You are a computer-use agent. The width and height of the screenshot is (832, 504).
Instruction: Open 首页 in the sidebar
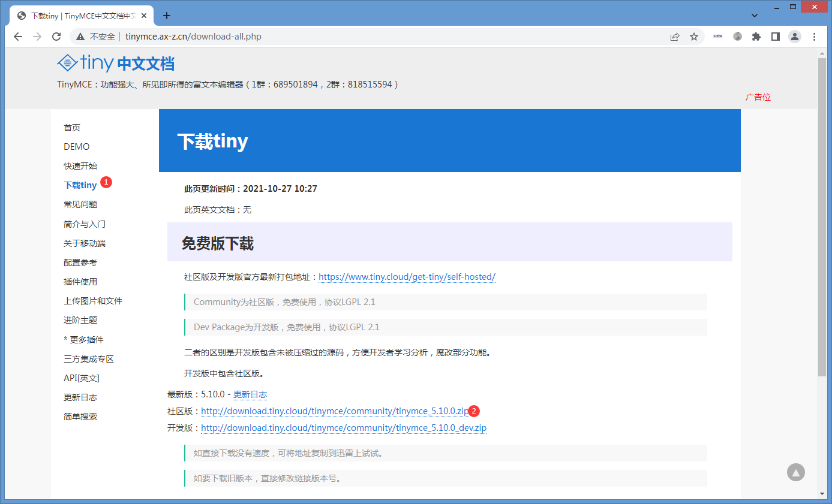[72, 128]
